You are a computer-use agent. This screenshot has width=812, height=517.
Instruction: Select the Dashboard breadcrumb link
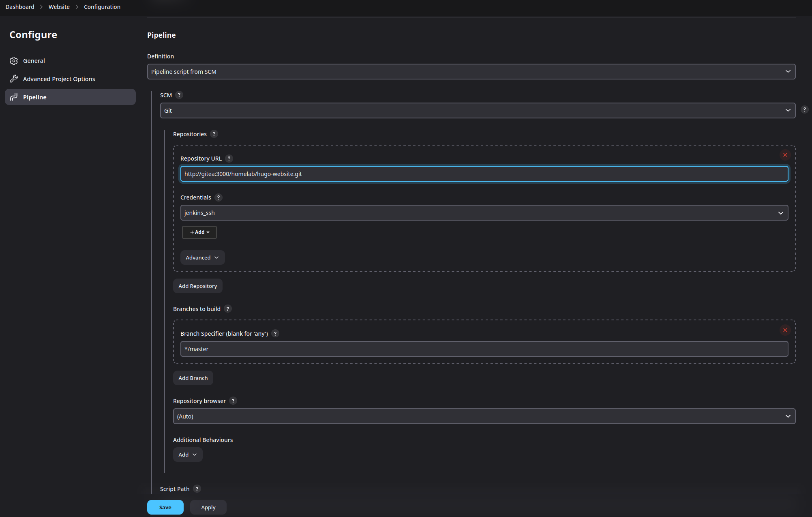tap(19, 6)
